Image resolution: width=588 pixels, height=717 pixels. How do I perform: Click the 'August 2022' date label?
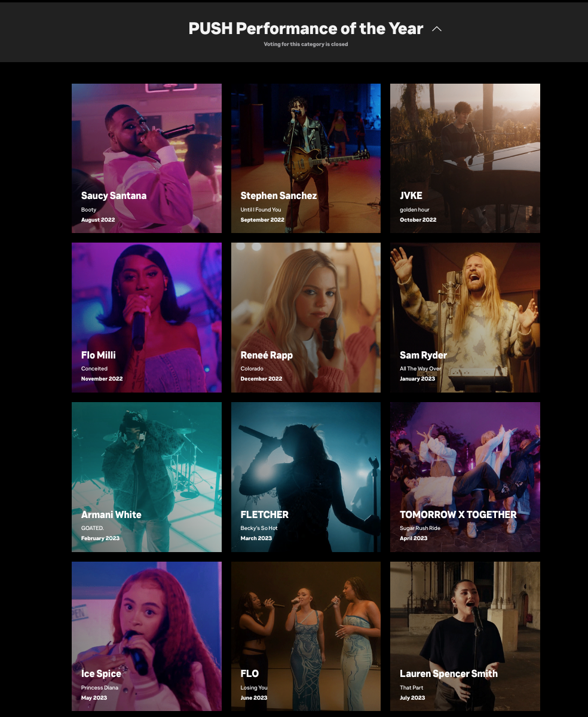coord(98,220)
